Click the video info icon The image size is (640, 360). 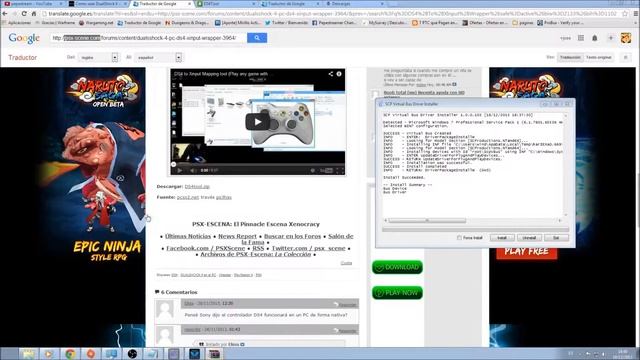point(339,74)
